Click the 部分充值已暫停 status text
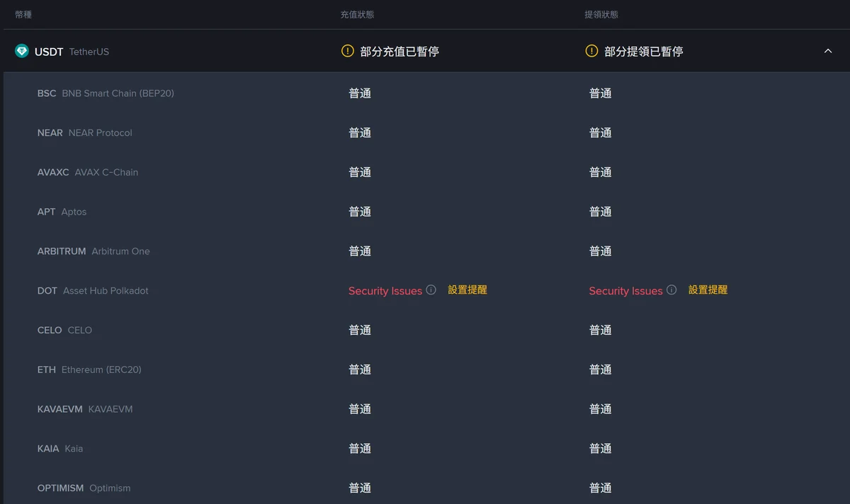 tap(399, 52)
